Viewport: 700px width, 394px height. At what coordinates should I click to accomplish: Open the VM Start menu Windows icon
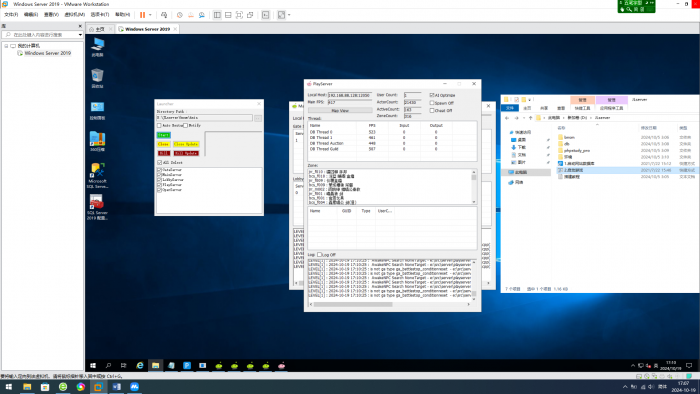pyautogui.click(x=93, y=365)
